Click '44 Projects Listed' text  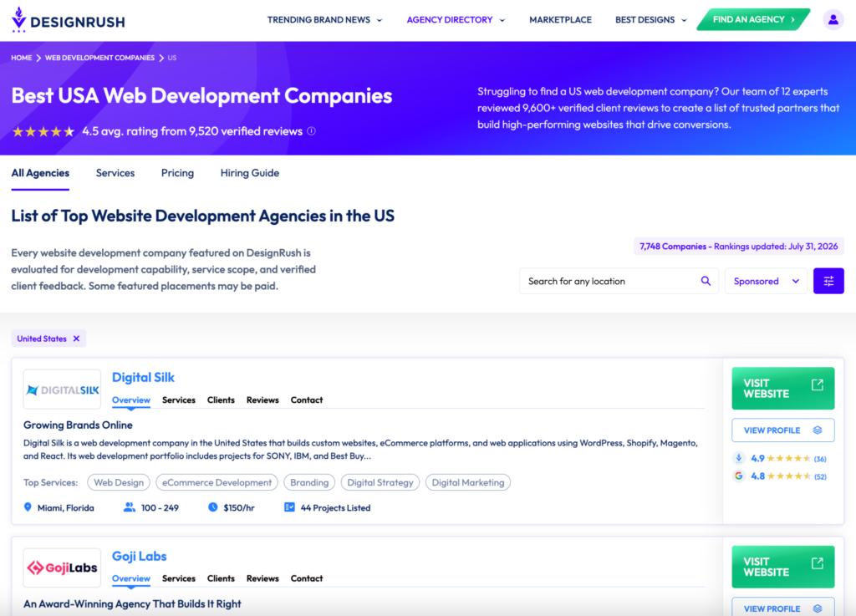coord(335,508)
